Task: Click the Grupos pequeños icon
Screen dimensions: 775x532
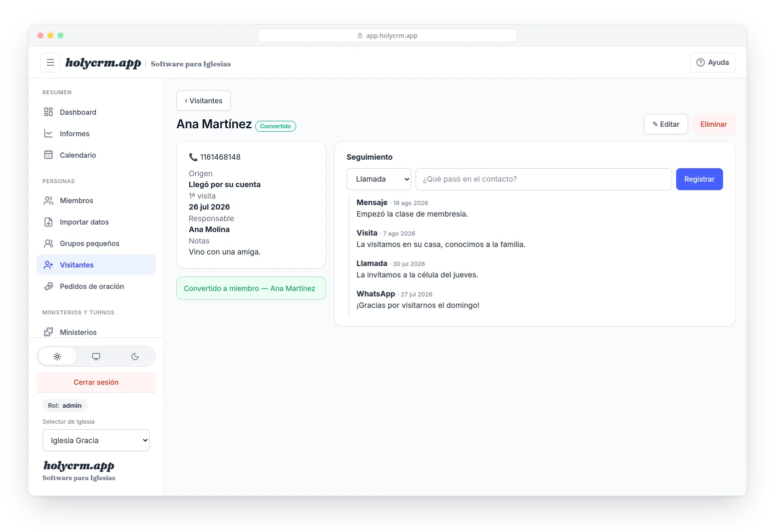Action: 48,243
